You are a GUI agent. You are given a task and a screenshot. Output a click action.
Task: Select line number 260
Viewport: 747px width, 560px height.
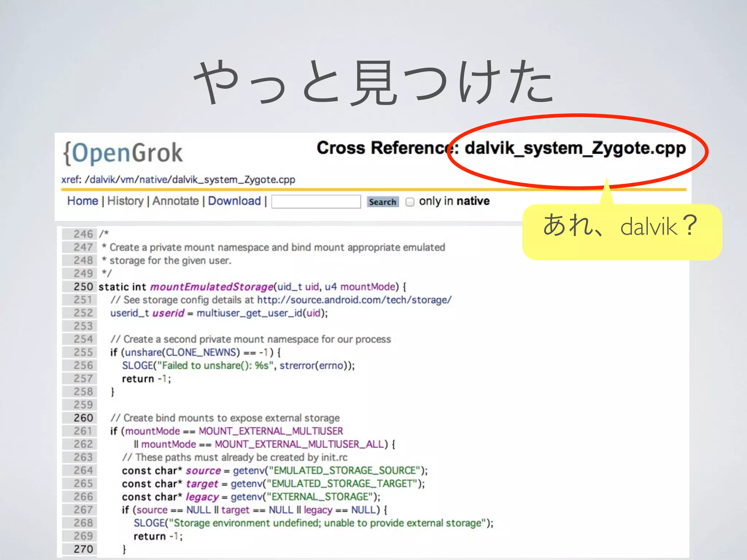83,418
